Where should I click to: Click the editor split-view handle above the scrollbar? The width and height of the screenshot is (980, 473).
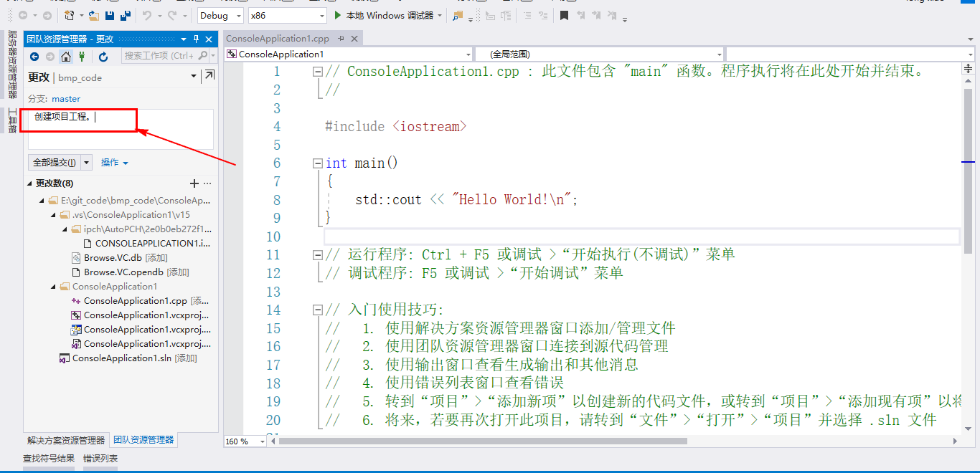point(969,69)
